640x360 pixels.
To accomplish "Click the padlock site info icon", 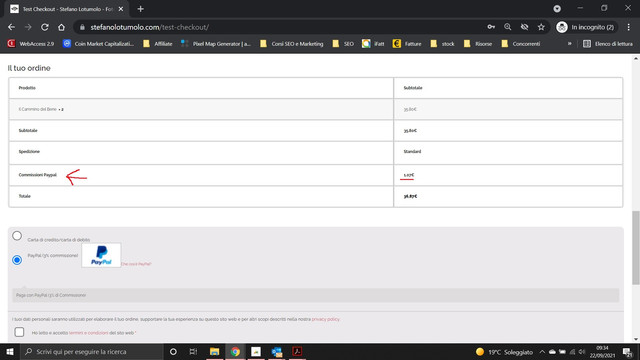I will point(82,27).
